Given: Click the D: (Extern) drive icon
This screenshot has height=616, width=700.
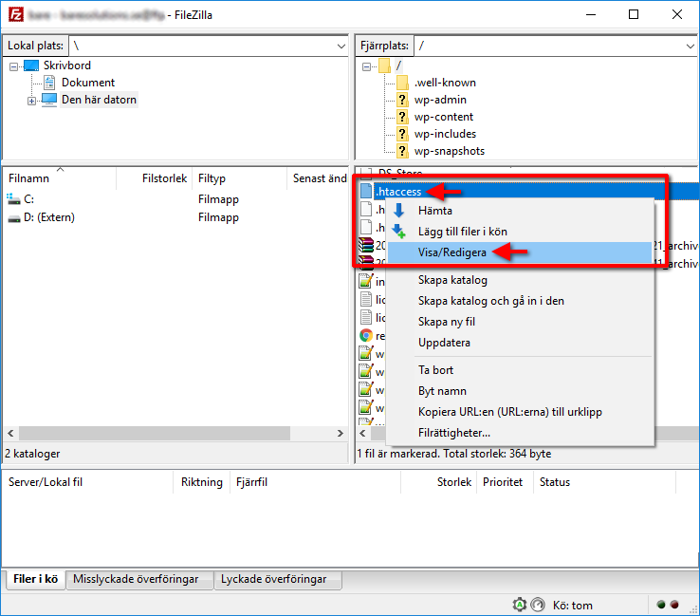Looking at the screenshot, I should 14,217.
